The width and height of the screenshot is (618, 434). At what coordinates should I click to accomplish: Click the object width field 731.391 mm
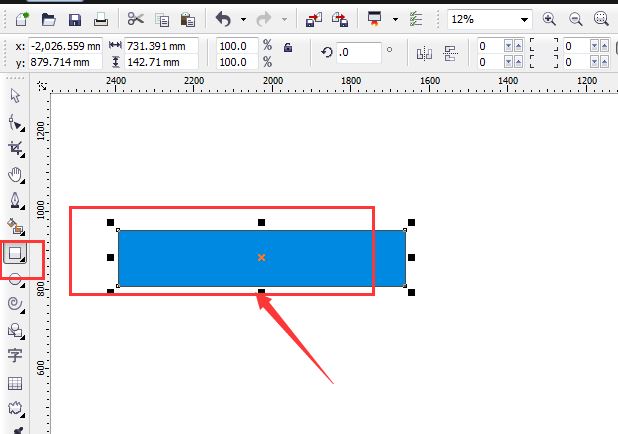pos(160,46)
